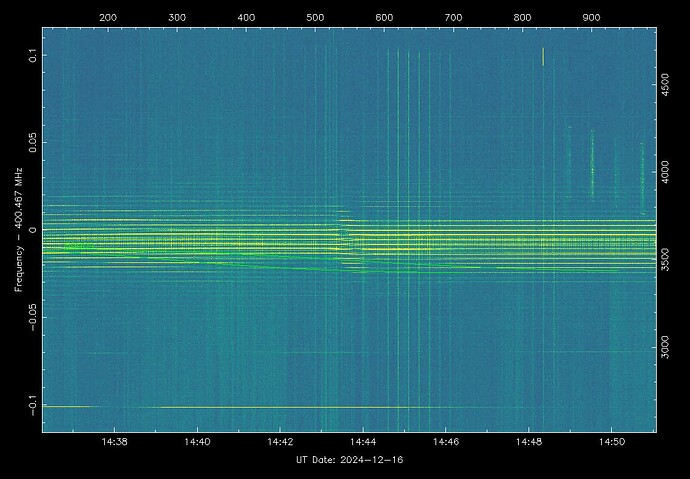Click the 14:50 time axis label
This screenshot has width=690, height=479.
[x=612, y=442]
